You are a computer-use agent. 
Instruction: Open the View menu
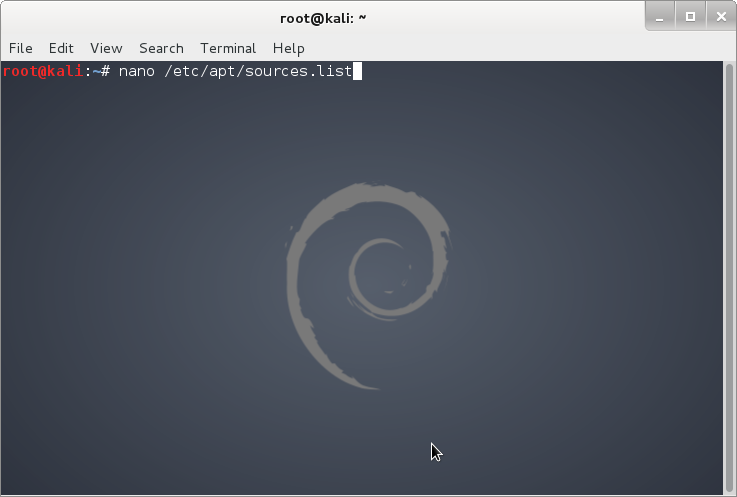[106, 48]
